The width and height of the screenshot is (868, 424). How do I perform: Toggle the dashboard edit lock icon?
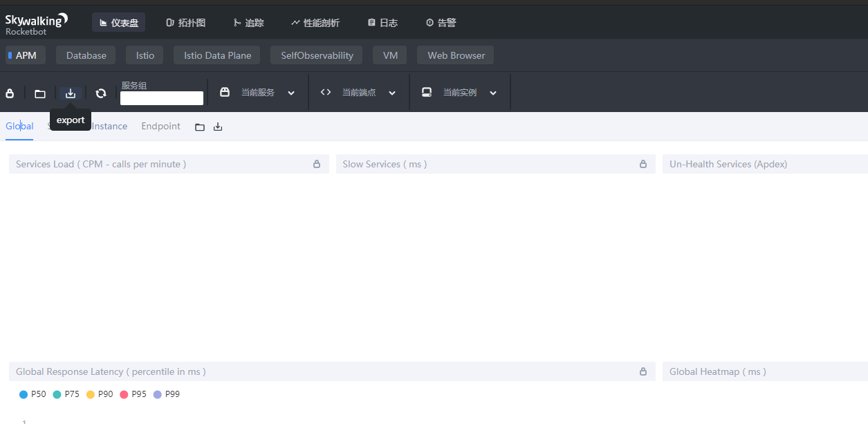tap(10, 93)
